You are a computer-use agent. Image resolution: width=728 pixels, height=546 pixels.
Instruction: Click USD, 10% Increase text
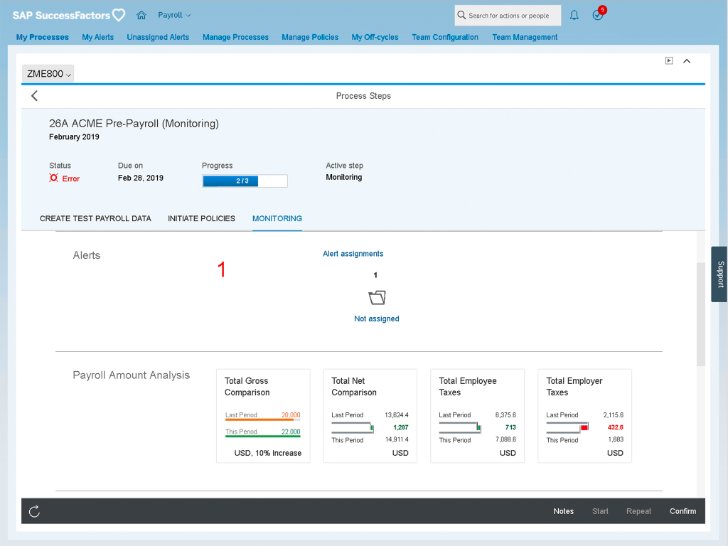pyautogui.click(x=268, y=453)
